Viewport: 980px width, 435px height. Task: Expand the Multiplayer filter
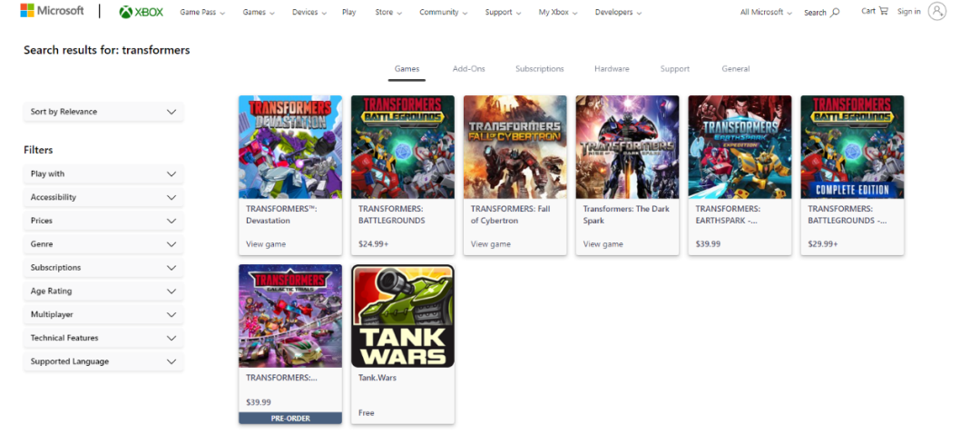(x=103, y=314)
